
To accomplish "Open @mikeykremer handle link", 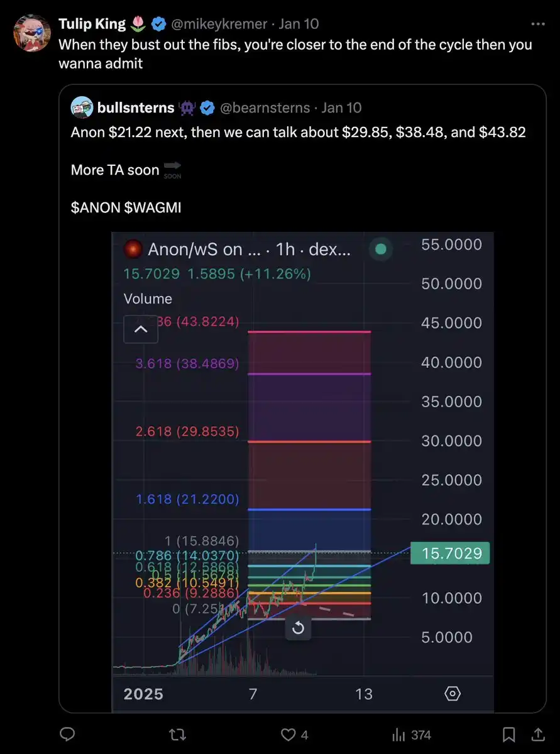I will click(219, 24).
